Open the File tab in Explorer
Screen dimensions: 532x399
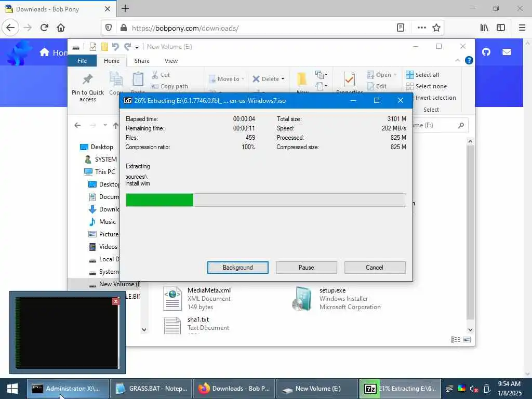pos(82,61)
